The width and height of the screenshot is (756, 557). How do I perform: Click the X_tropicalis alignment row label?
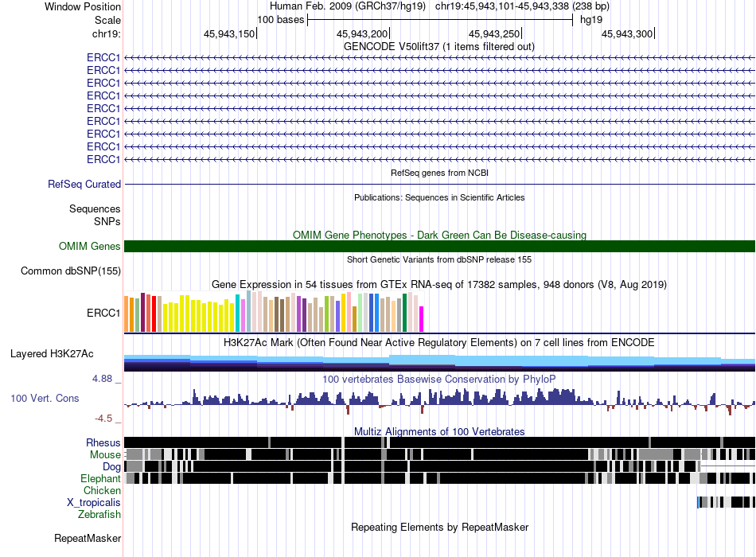click(94, 503)
